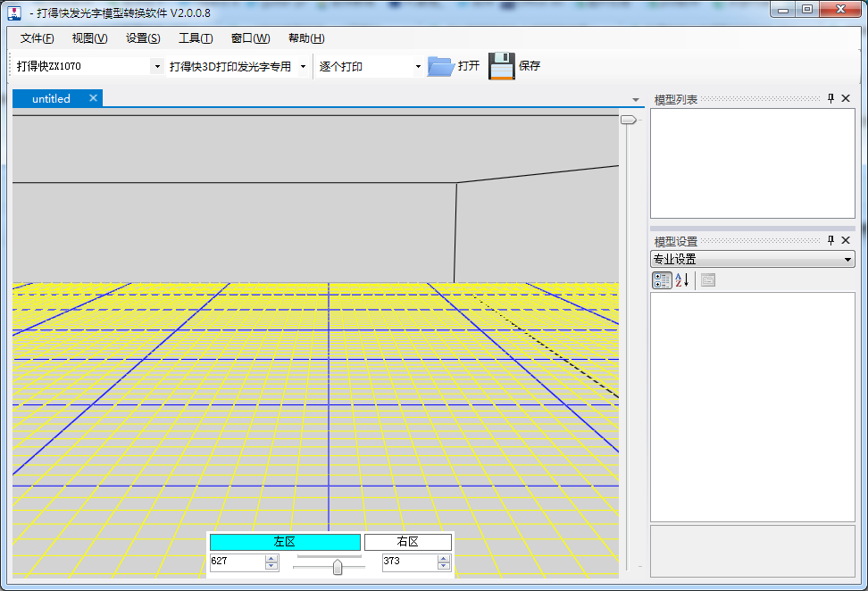Minimize the window
This screenshot has width=868, height=591.
pos(783,10)
